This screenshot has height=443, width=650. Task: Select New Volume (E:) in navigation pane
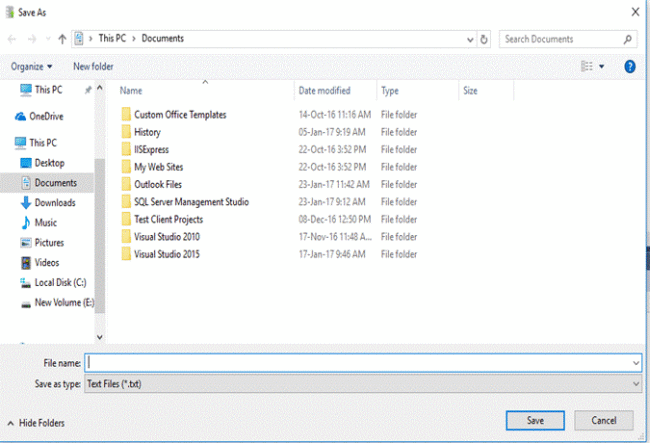pyautogui.click(x=58, y=303)
